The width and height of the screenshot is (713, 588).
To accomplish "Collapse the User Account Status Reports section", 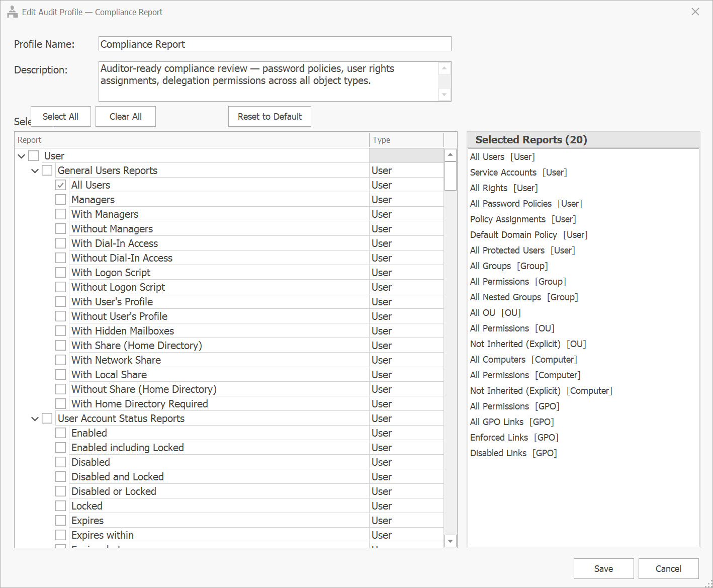I will click(x=35, y=418).
